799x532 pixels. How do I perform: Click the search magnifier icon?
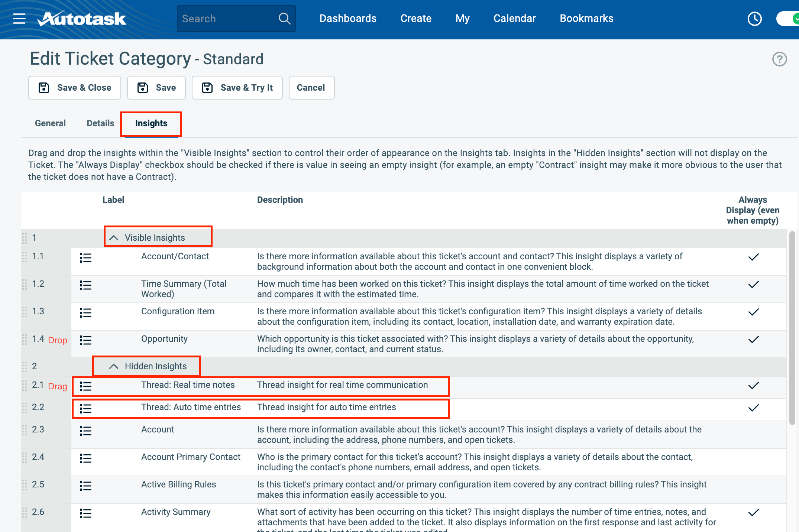[284, 19]
